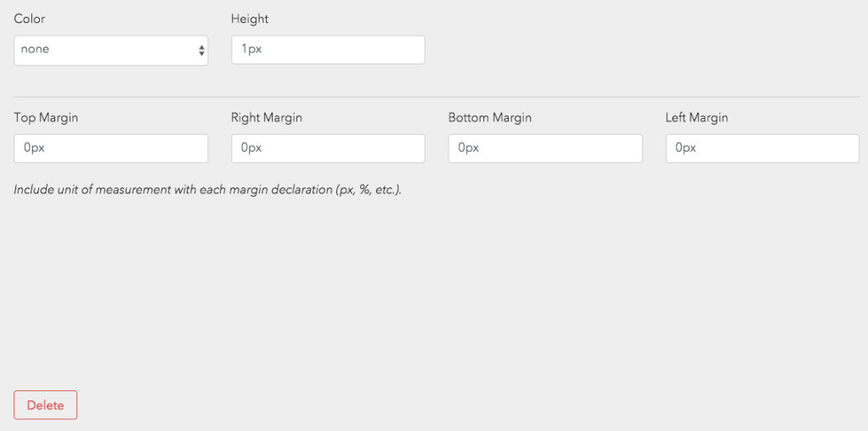Image resolution: width=868 pixels, height=431 pixels.
Task: Click the horizontal divider above the margins
Action: [437, 97]
